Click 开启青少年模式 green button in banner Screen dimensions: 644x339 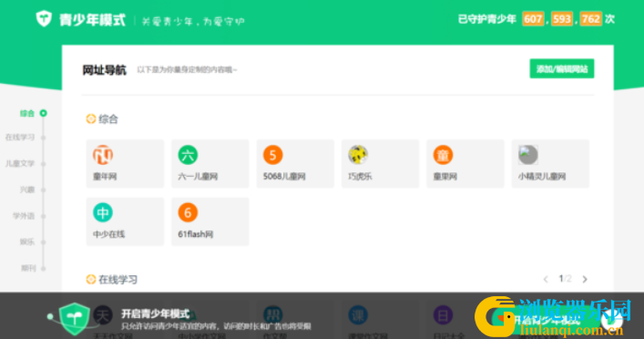(542, 320)
